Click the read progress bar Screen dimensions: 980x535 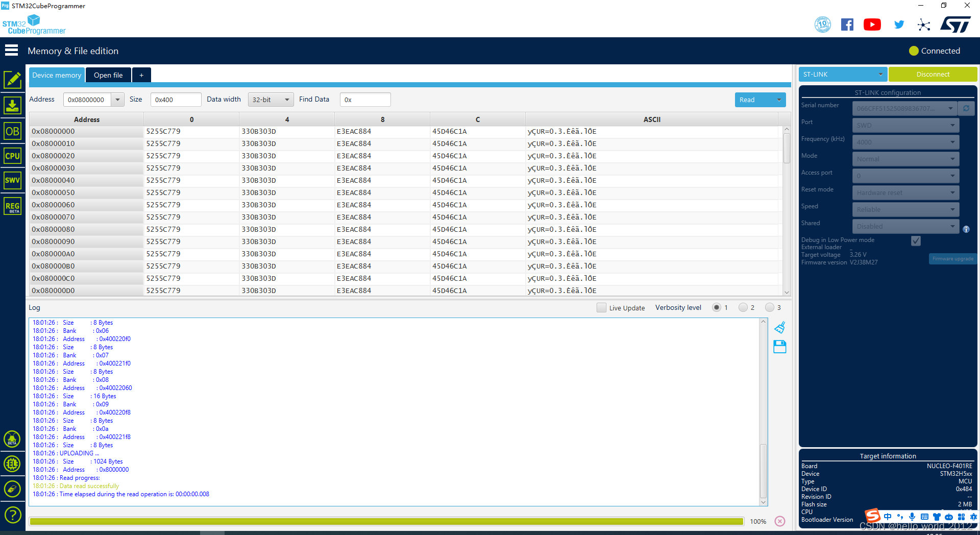pos(386,521)
